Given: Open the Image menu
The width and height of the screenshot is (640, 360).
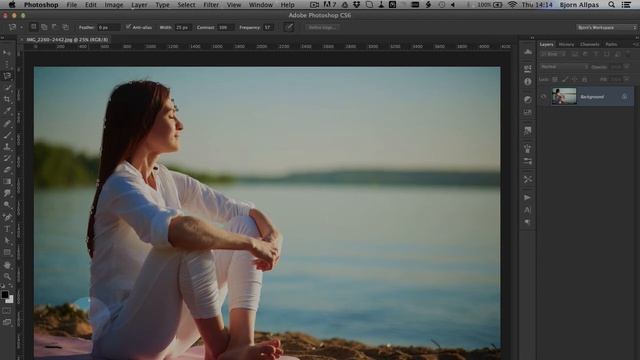Looking at the screenshot, I should point(114,5).
